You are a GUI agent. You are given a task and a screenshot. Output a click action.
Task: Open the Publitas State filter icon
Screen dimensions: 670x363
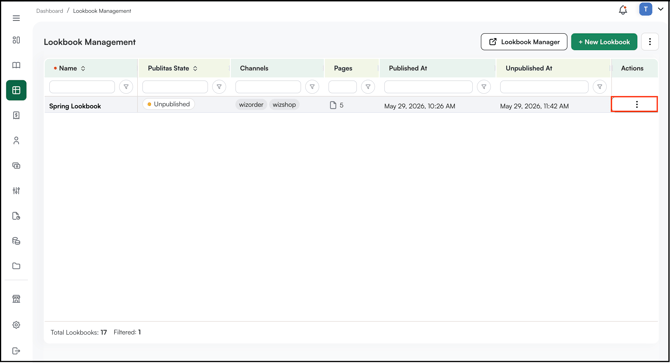coord(219,87)
